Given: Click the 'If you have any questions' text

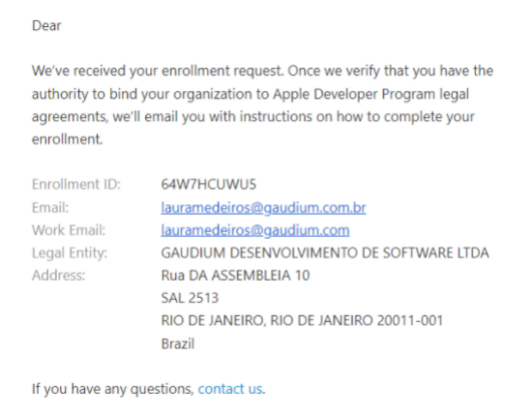Looking at the screenshot, I should click(112, 389).
